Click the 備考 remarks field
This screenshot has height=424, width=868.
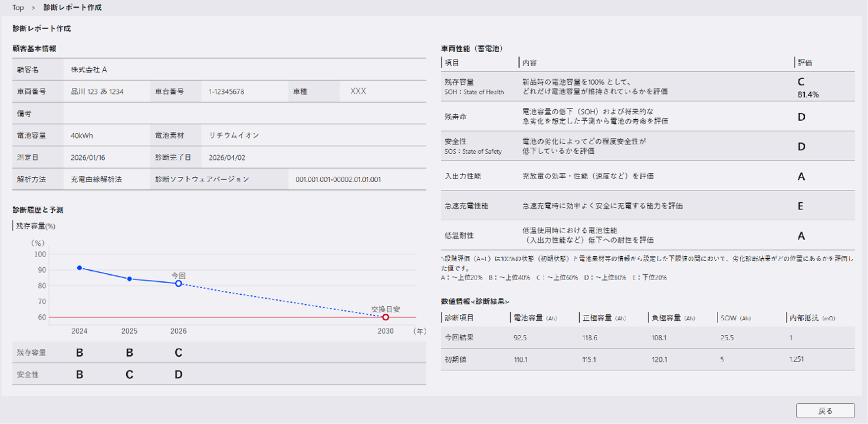click(244, 113)
